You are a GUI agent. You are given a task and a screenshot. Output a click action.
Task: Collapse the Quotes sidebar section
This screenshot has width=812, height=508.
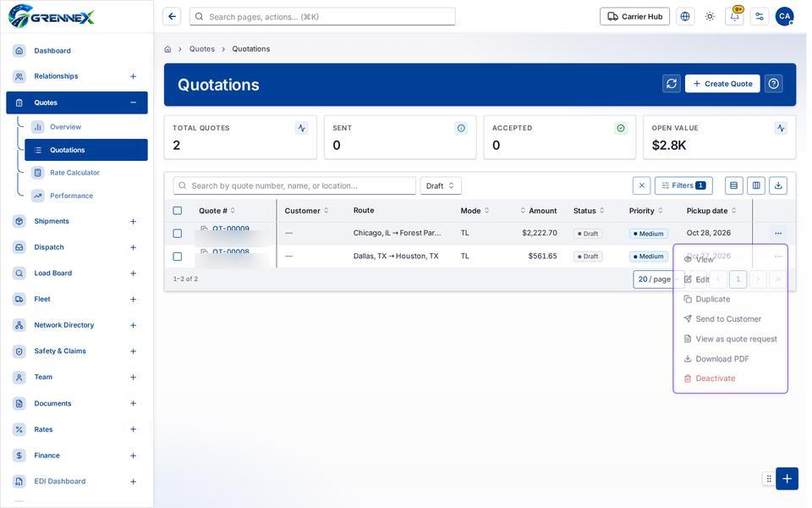click(133, 102)
